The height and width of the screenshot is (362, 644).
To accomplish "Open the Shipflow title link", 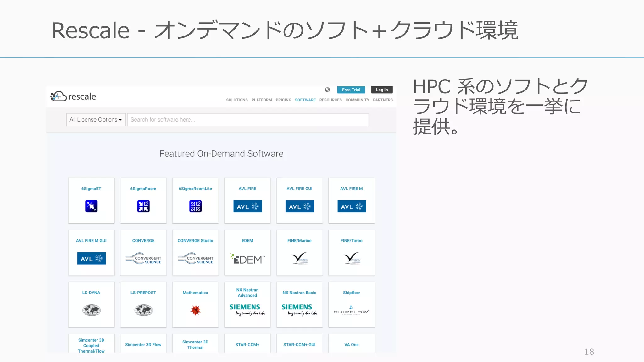I will coord(352,293).
